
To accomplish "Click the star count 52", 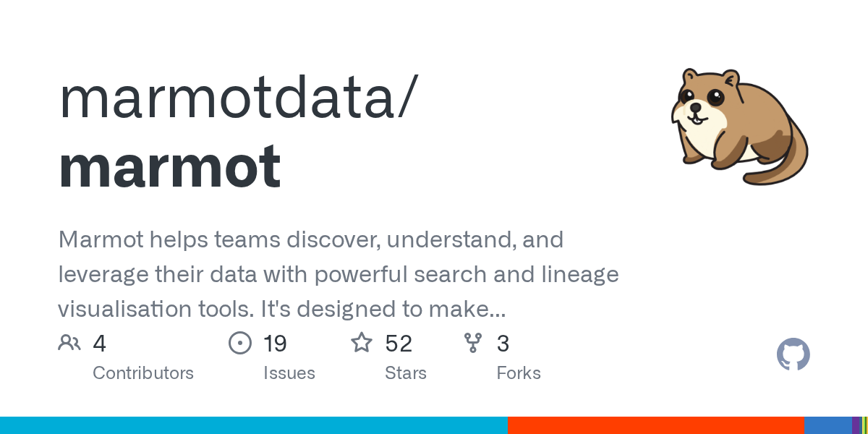I will 399,344.
